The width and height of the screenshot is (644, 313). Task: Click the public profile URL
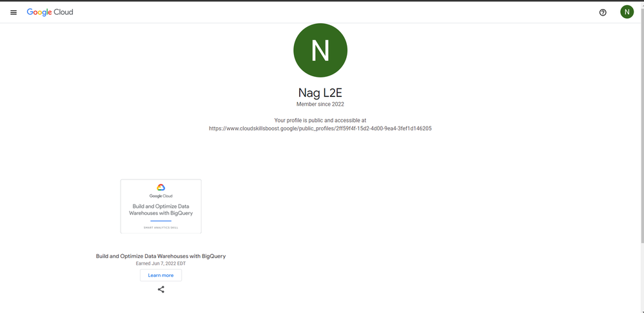(x=320, y=128)
